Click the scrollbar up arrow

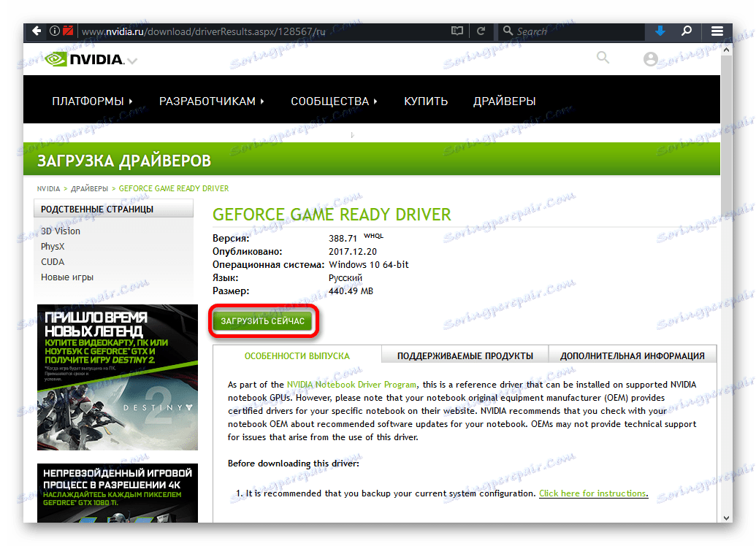click(x=727, y=49)
